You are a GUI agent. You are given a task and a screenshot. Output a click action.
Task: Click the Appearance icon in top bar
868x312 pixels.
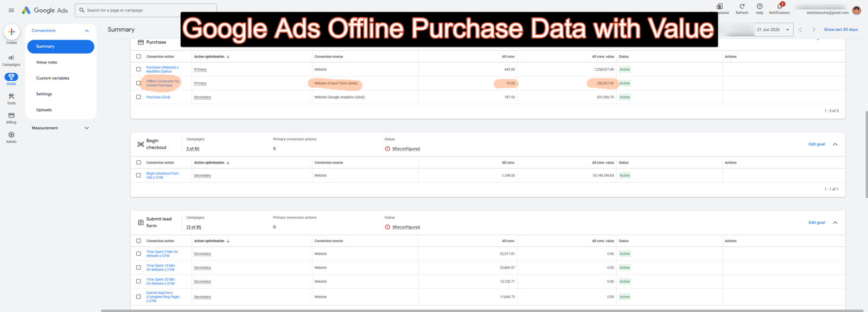pyautogui.click(x=719, y=6)
